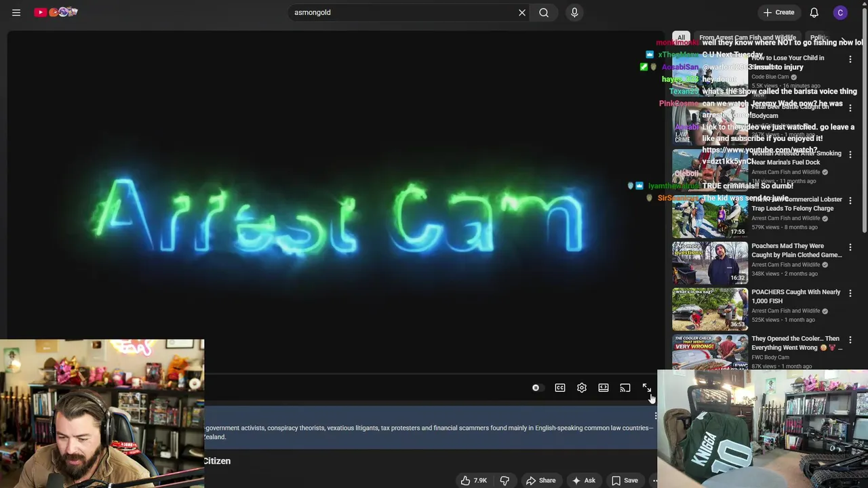868x488 pixels.
Task: Cast video with Play on TV icon
Action: (x=625, y=388)
